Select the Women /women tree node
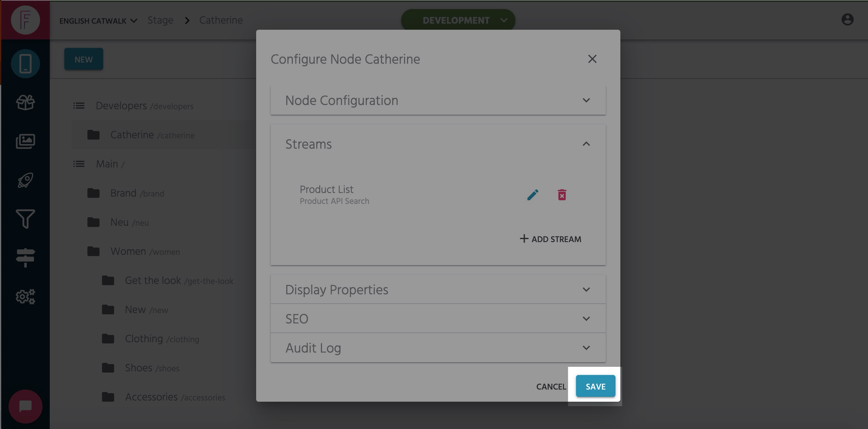The image size is (868, 429). click(x=145, y=251)
